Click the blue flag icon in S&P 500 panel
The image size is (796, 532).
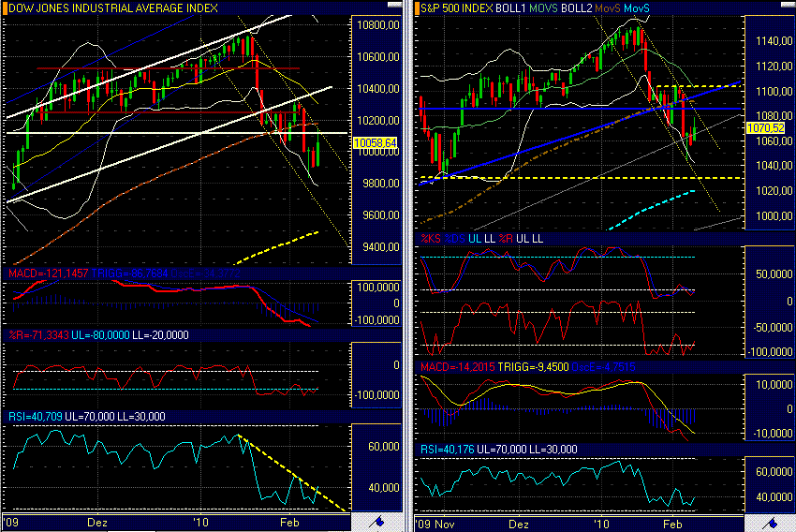click(x=770, y=523)
